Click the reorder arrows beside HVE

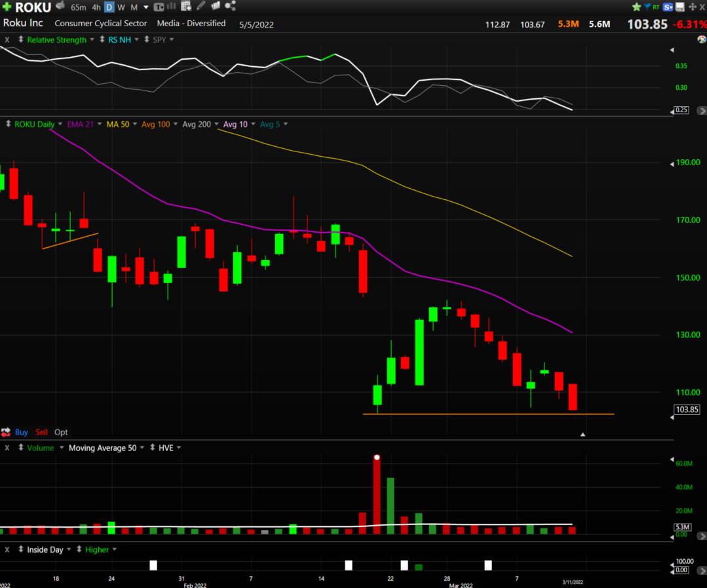point(153,447)
